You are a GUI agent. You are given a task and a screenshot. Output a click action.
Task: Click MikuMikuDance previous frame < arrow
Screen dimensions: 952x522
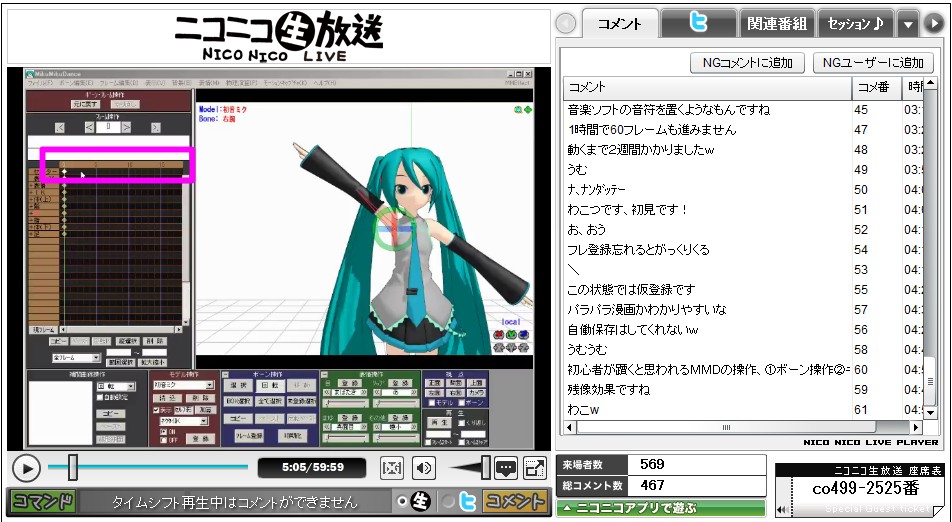[x=89, y=127]
